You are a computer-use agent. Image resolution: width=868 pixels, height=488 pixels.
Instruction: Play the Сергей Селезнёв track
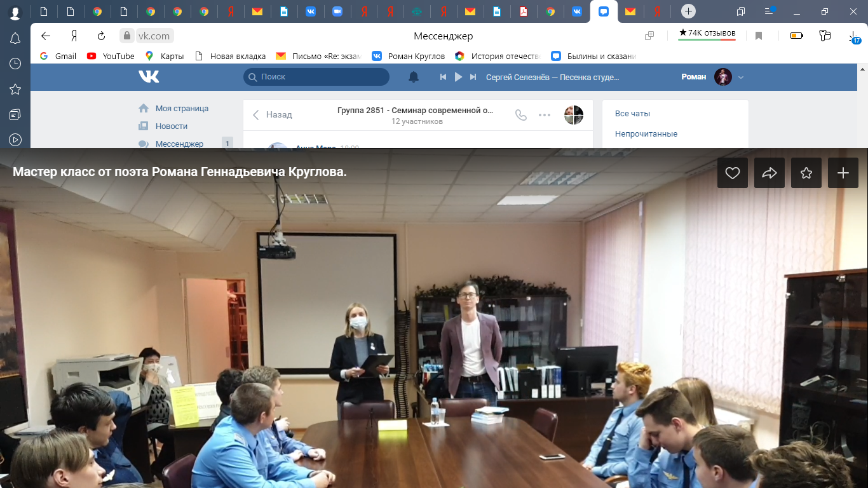tap(458, 77)
